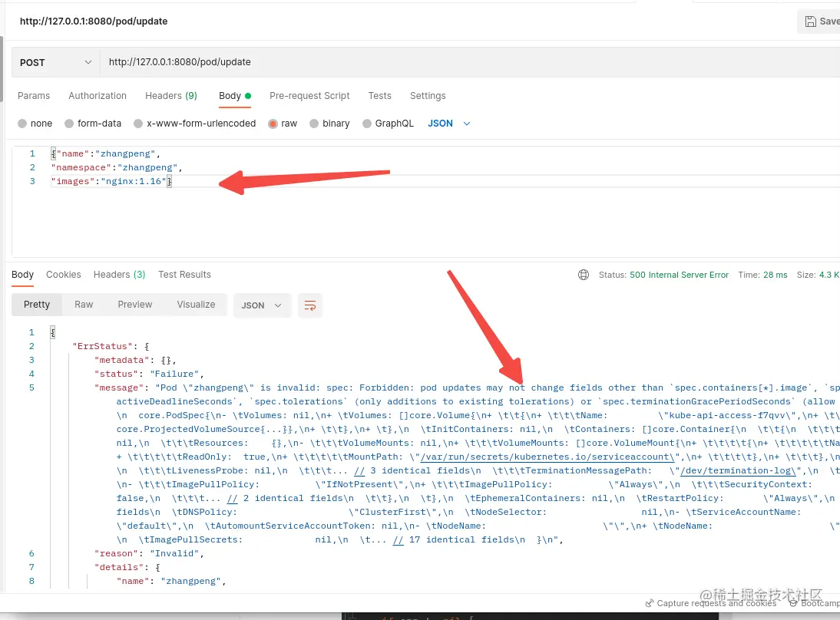Open the Pre-request Script tab
This screenshot has height=620, width=840.
(309, 96)
